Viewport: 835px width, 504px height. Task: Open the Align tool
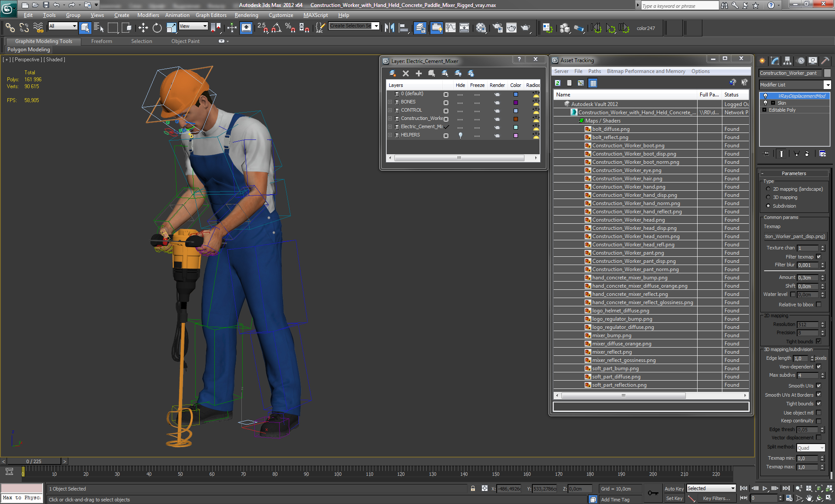click(404, 28)
